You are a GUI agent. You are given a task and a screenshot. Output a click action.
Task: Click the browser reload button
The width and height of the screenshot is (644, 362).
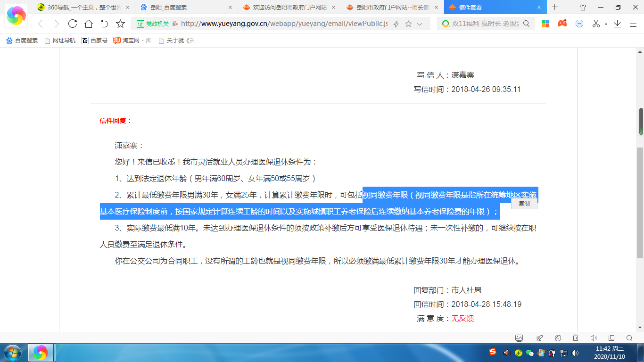coord(72,24)
